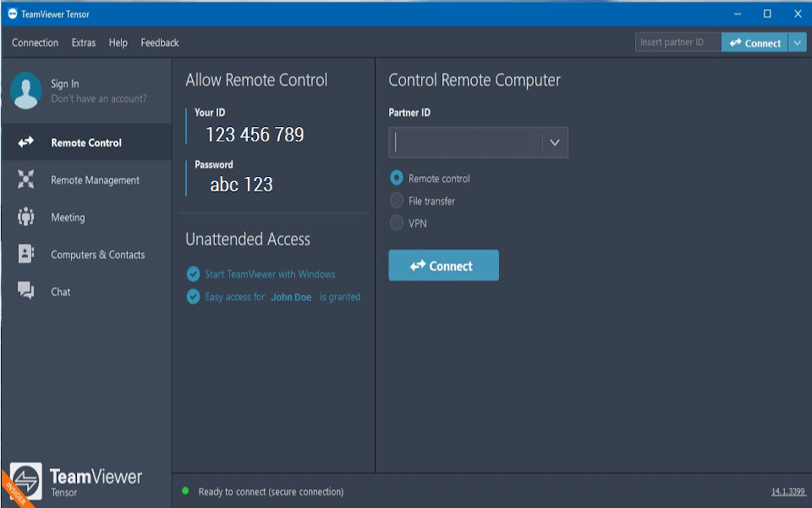Toggle the Easy access granted checkmark

point(193,297)
